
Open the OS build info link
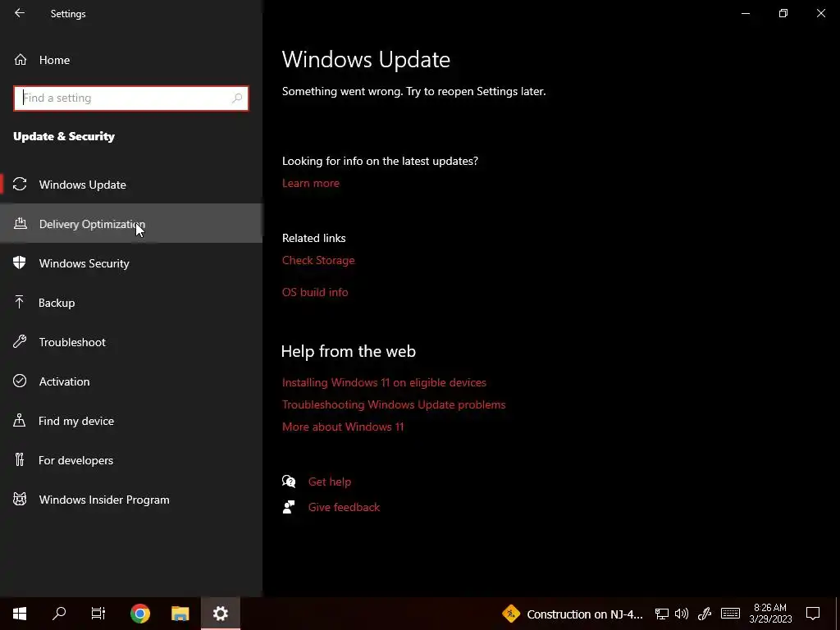click(x=315, y=292)
